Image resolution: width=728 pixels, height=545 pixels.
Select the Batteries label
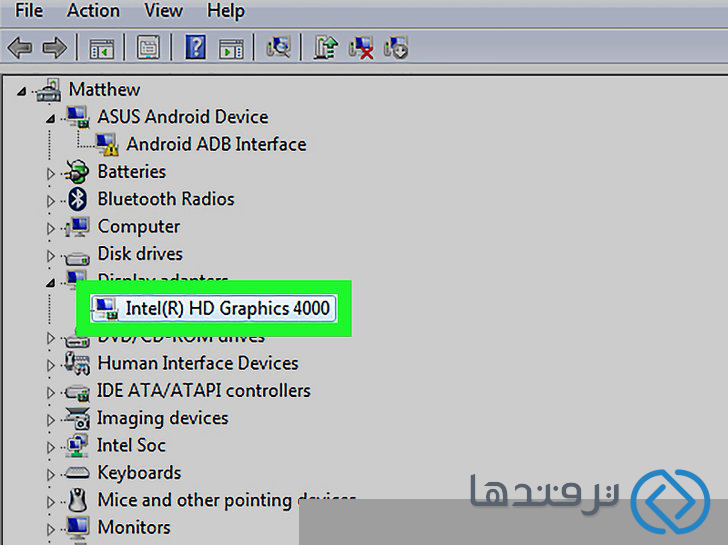[x=131, y=172]
